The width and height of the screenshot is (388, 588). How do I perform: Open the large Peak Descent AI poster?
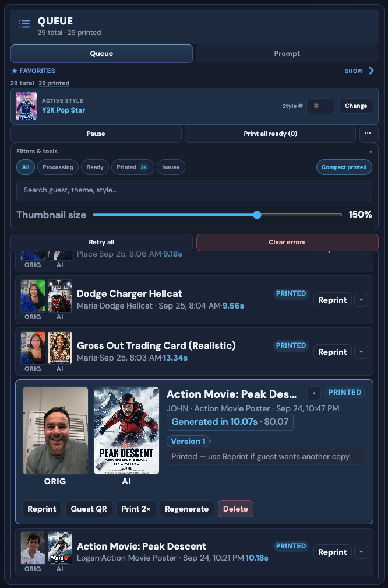pyautogui.click(x=126, y=430)
